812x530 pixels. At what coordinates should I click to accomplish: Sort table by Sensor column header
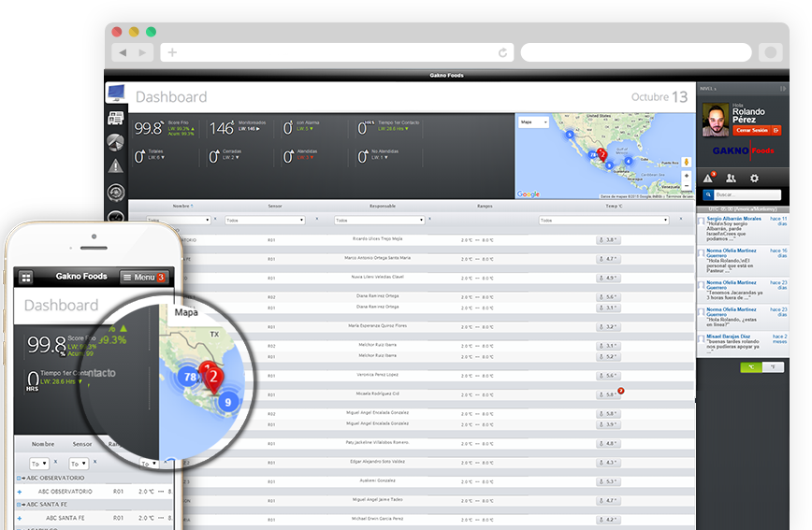(275, 206)
